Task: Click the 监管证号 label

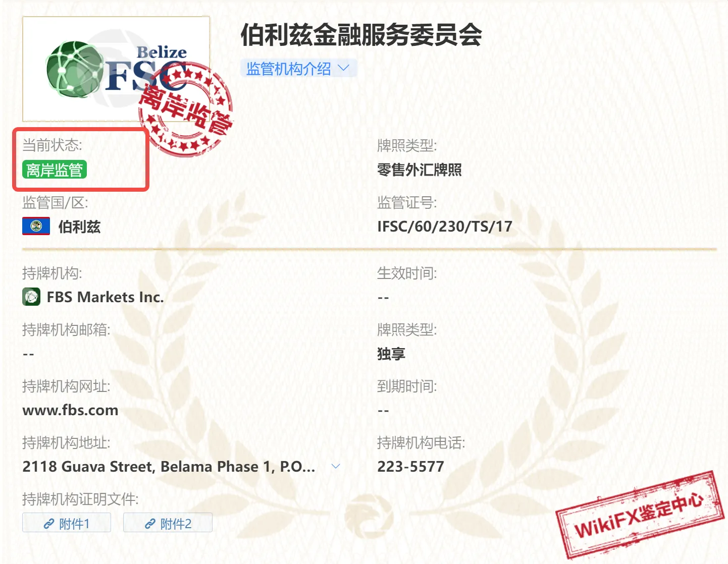Action: pyautogui.click(x=407, y=202)
